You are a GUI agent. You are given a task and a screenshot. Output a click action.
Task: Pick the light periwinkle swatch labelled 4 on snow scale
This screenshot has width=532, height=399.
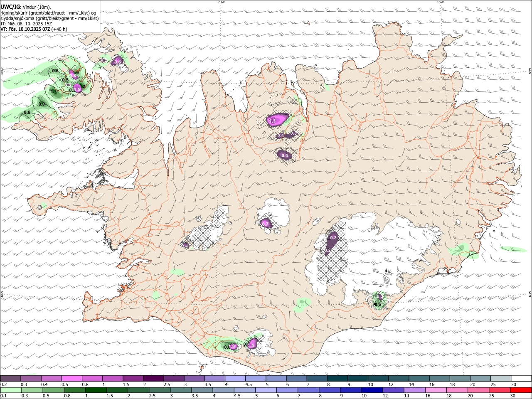coord(235,378)
